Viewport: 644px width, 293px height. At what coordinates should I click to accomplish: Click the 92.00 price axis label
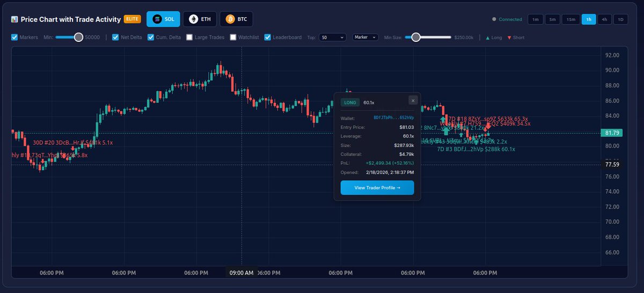point(612,55)
